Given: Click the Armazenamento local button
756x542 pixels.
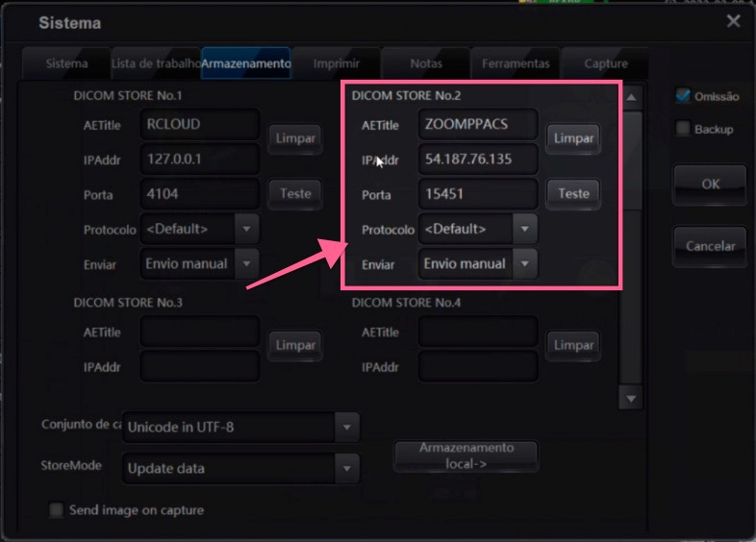Looking at the screenshot, I should (466, 456).
